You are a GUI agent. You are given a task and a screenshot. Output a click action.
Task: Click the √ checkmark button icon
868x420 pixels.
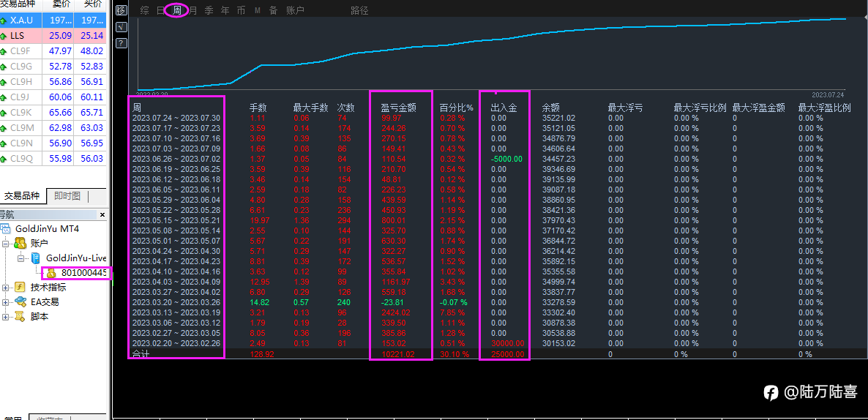click(x=121, y=27)
